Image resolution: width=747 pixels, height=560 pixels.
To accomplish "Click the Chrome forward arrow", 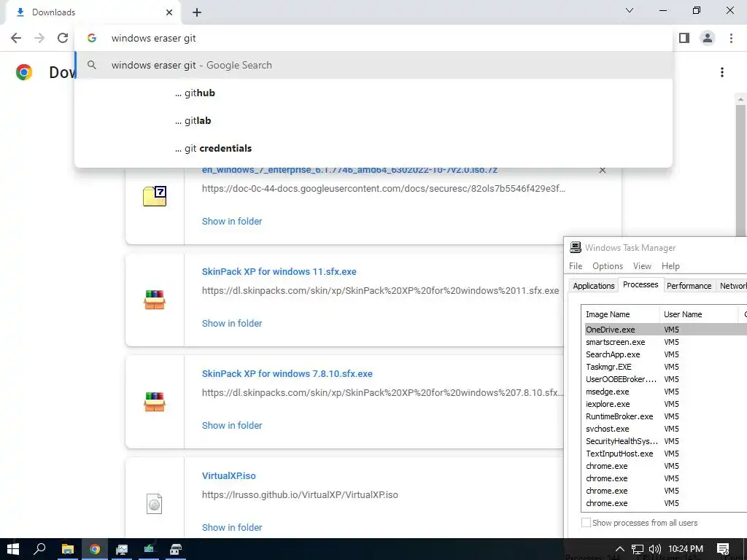I will pyautogui.click(x=39, y=38).
